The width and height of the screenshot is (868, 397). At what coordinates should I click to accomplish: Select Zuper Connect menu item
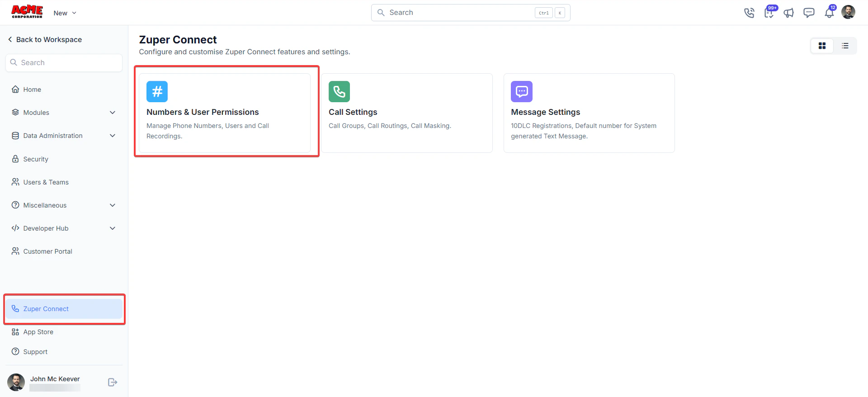pyautogui.click(x=64, y=309)
